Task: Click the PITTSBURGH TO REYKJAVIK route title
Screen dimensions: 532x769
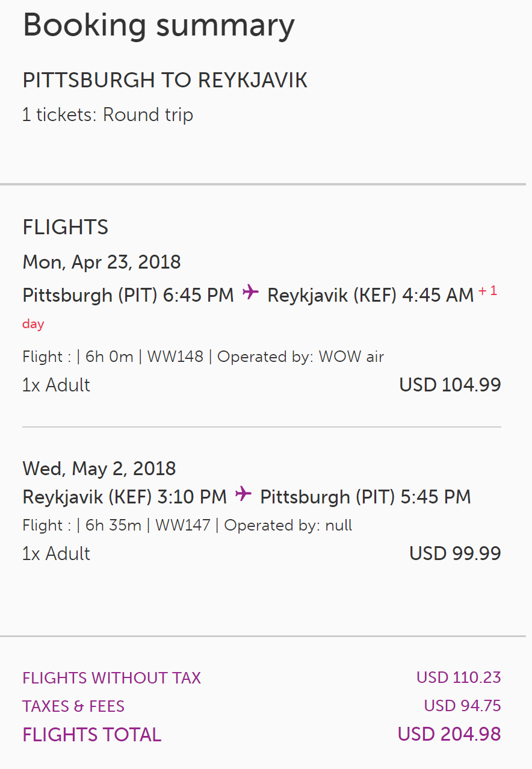Action: pyautogui.click(x=165, y=81)
